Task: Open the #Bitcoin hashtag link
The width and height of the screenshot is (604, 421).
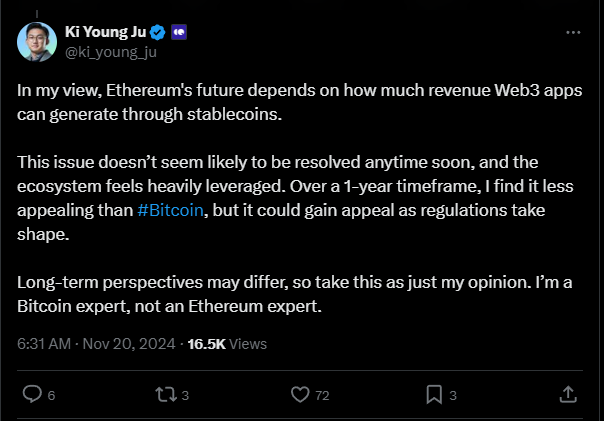Action: point(170,210)
